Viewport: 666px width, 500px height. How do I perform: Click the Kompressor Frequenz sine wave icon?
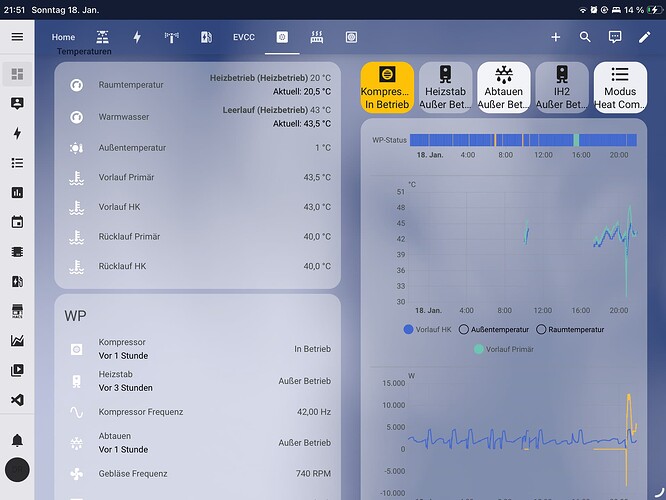pyautogui.click(x=76, y=412)
